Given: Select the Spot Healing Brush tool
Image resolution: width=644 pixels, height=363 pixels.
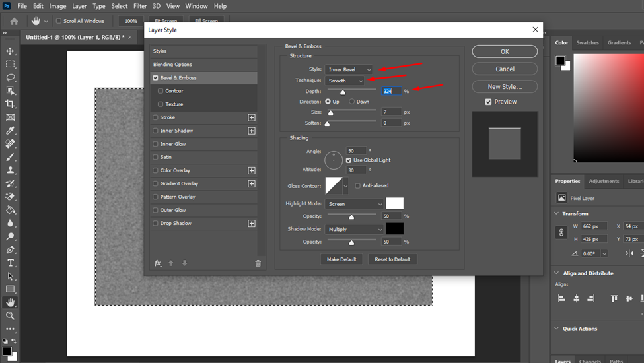Looking at the screenshot, I should tap(11, 144).
